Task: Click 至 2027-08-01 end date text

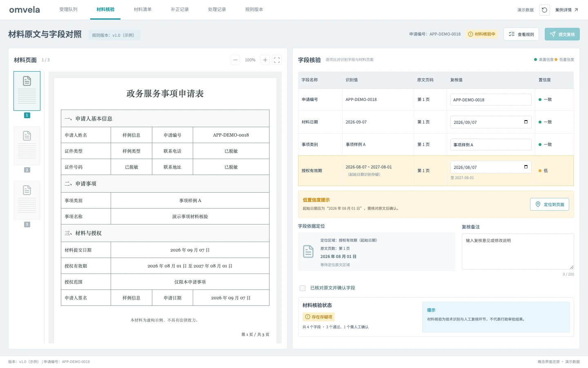Action: coord(462,178)
